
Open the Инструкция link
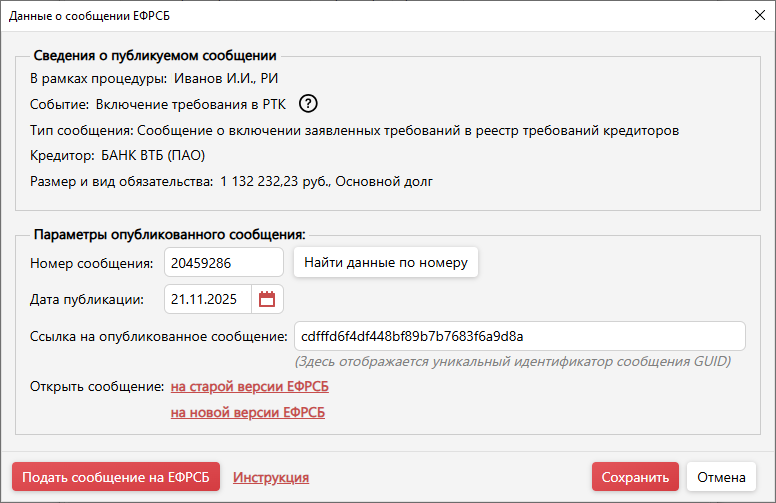(x=271, y=477)
